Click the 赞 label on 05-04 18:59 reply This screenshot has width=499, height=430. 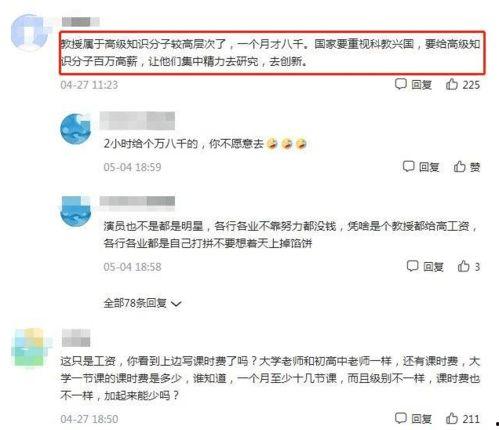(475, 167)
